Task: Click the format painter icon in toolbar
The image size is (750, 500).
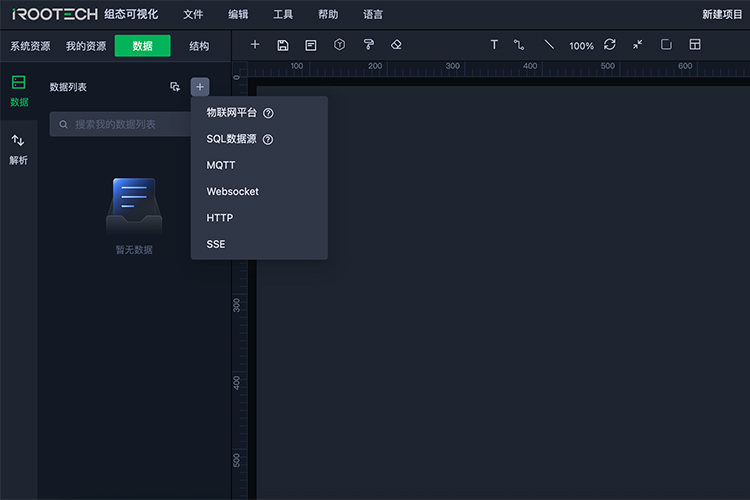Action: pyautogui.click(x=368, y=45)
